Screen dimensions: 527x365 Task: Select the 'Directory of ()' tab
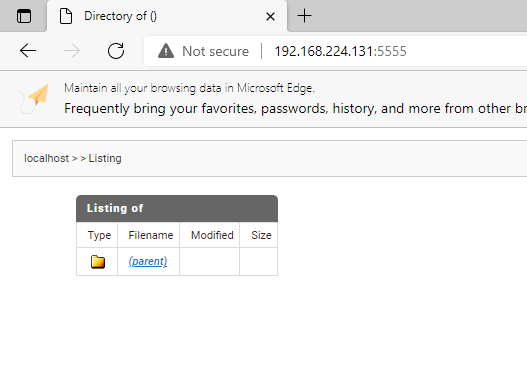click(167, 16)
